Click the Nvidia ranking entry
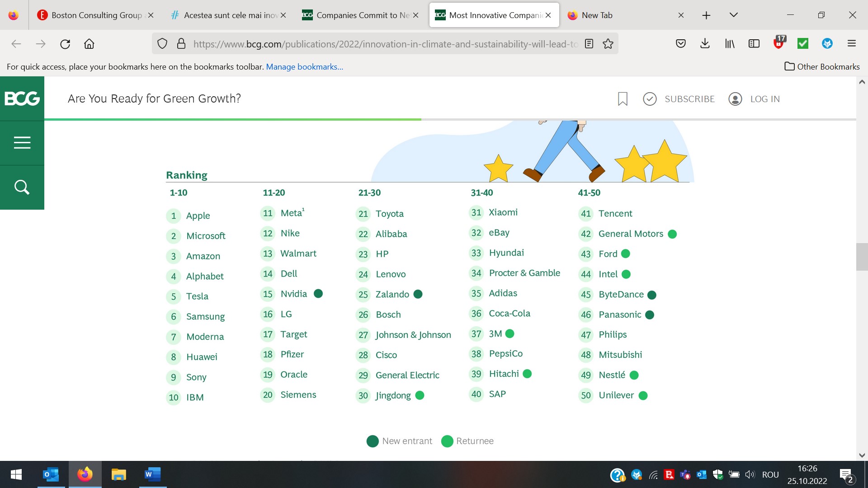This screenshot has width=868, height=488. 292,294
